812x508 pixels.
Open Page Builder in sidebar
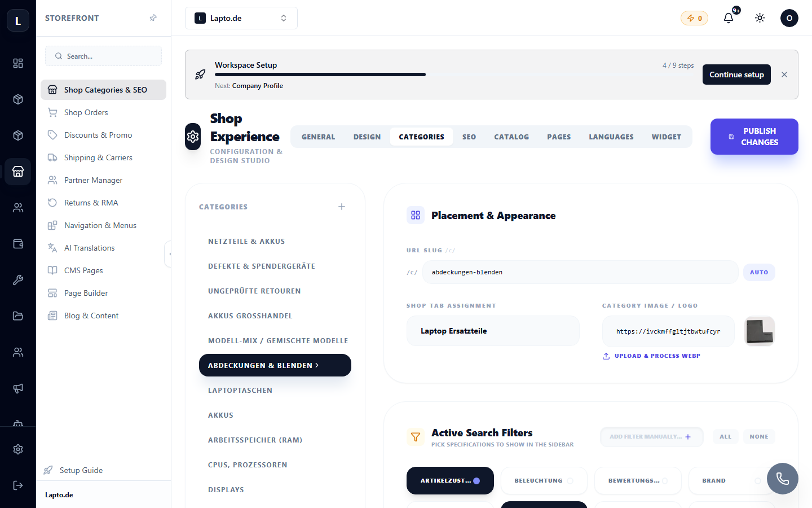[103, 293]
